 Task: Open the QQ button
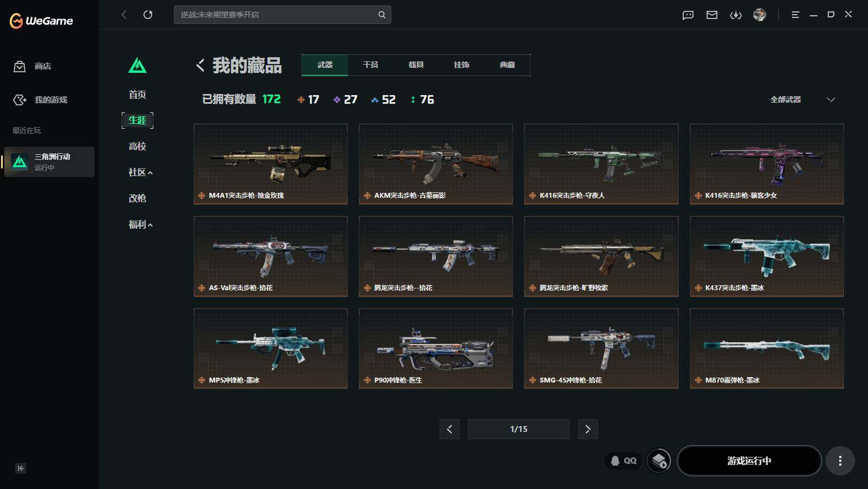623,461
